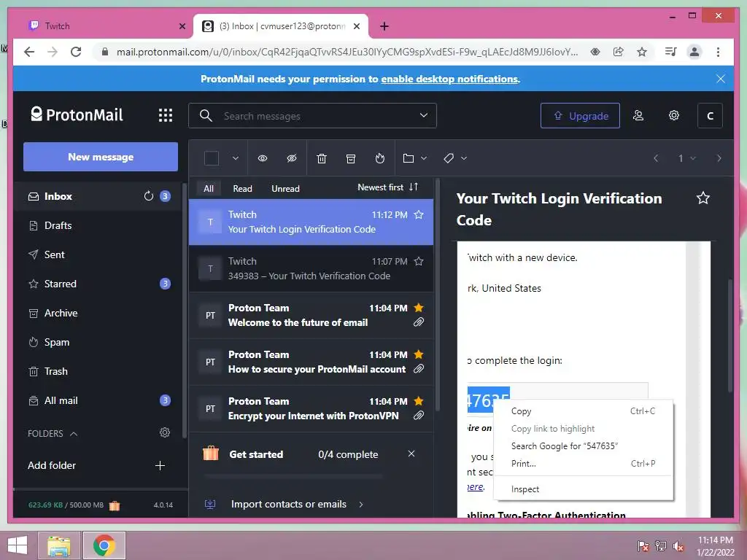Viewport: 747px width, 560px height.
Task: Go to next page arrow
Action: tap(719, 158)
